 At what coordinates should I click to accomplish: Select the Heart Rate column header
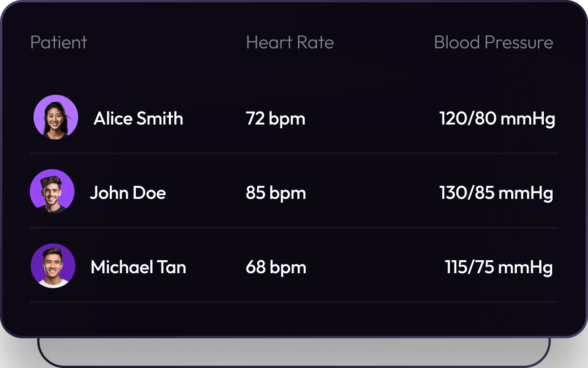290,42
